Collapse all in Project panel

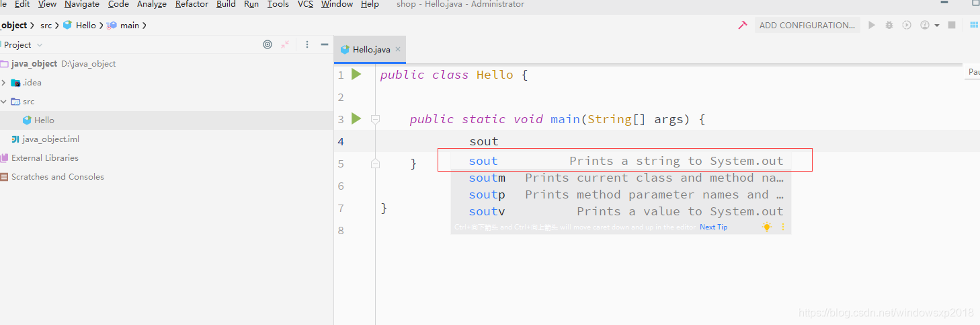285,44
